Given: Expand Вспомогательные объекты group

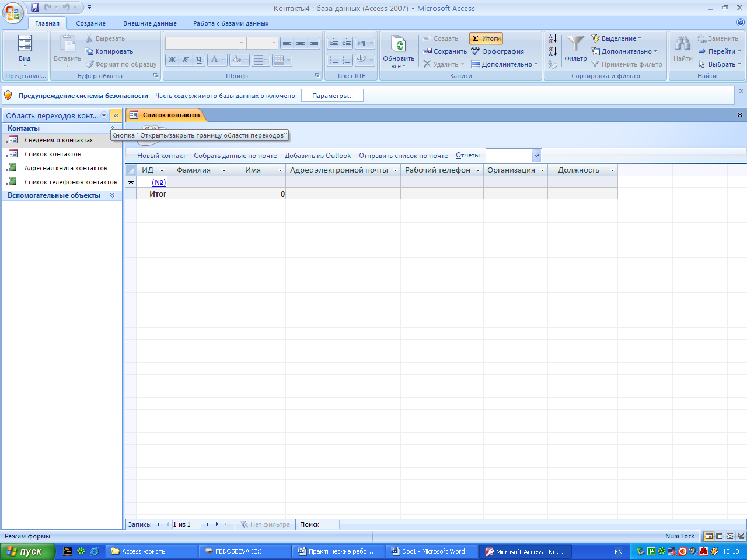Looking at the screenshot, I should tap(112, 195).
